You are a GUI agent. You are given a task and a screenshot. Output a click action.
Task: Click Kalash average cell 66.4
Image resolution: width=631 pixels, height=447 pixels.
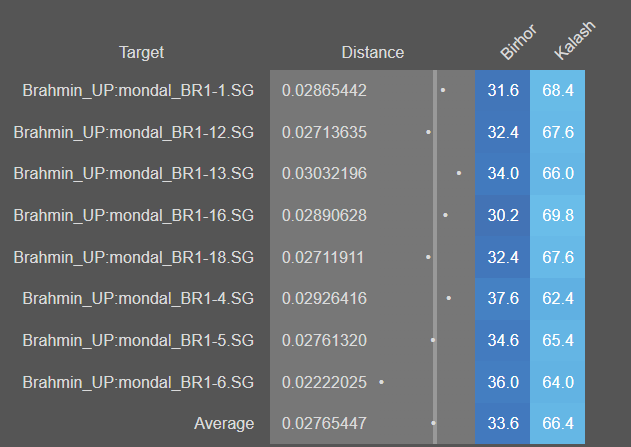(x=558, y=423)
